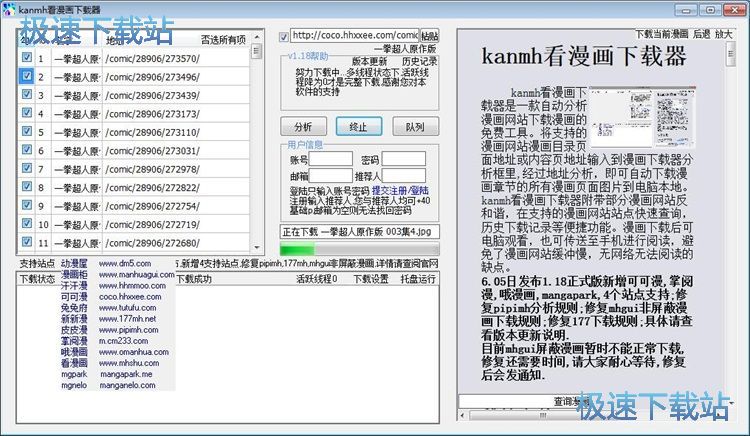Click the right panel horizontal scroll-left arrow
Viewport: 750px width, 436px height.
[x=463, y=415]
